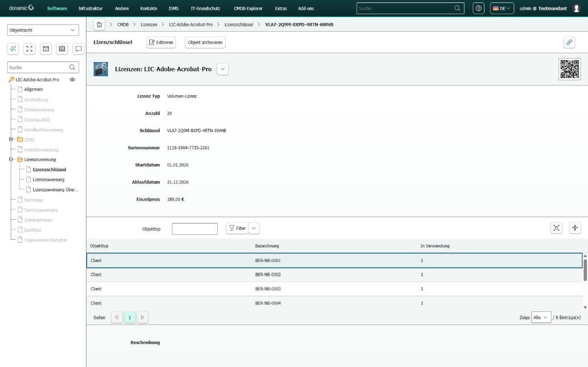588x367 pixels.
Task: Open the DE language dropdown
Action: pos(502,8)
